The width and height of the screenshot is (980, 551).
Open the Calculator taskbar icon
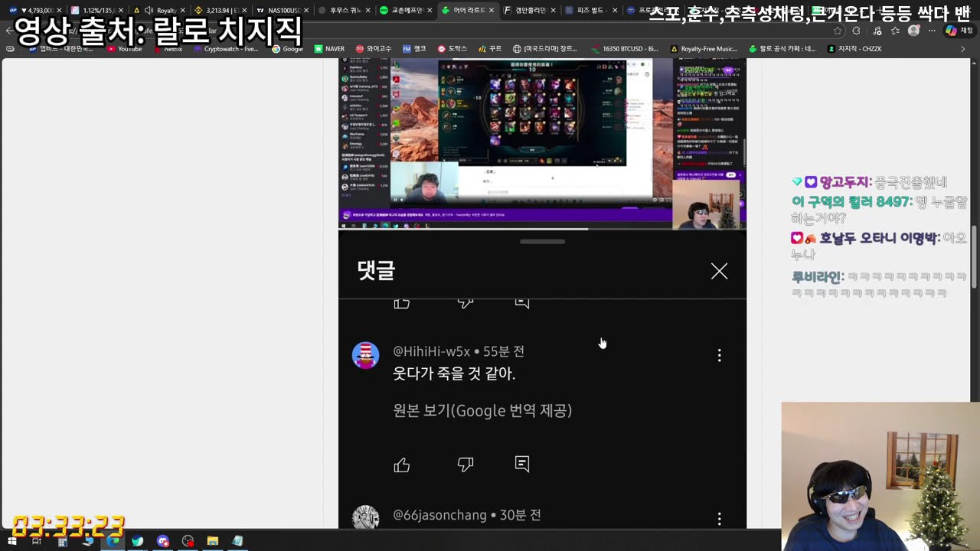[x=63, y=541]
